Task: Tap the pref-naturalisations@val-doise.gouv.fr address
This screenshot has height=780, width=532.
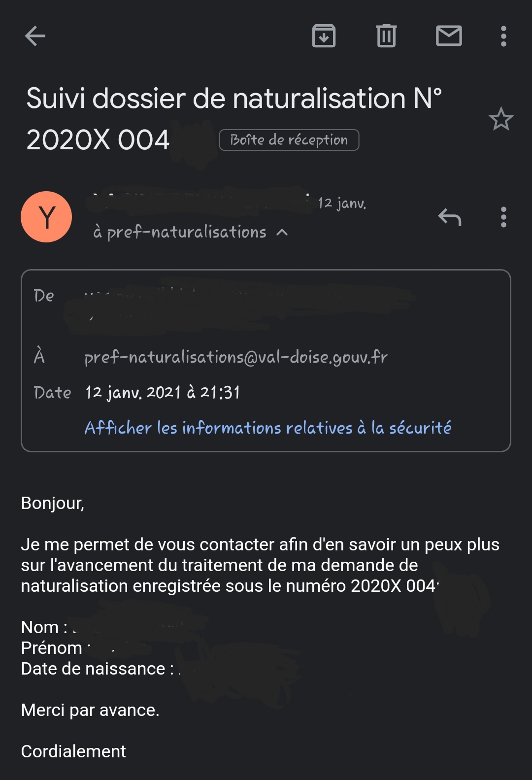Action: pyautogui.click(x=236, y=357)
